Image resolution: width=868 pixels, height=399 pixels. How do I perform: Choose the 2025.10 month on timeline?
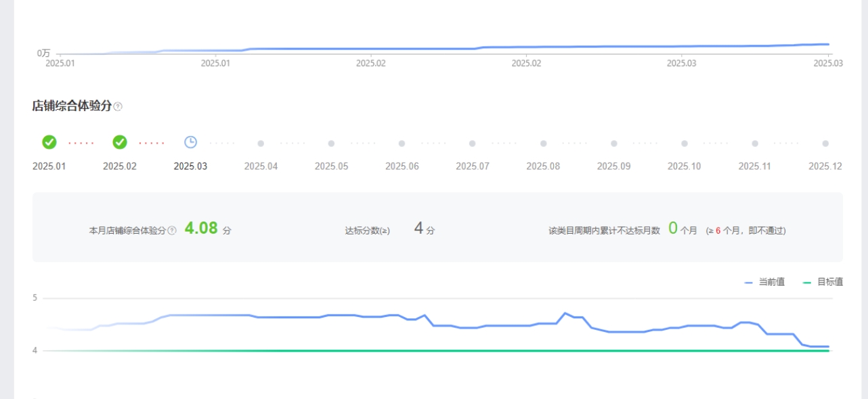684,167
